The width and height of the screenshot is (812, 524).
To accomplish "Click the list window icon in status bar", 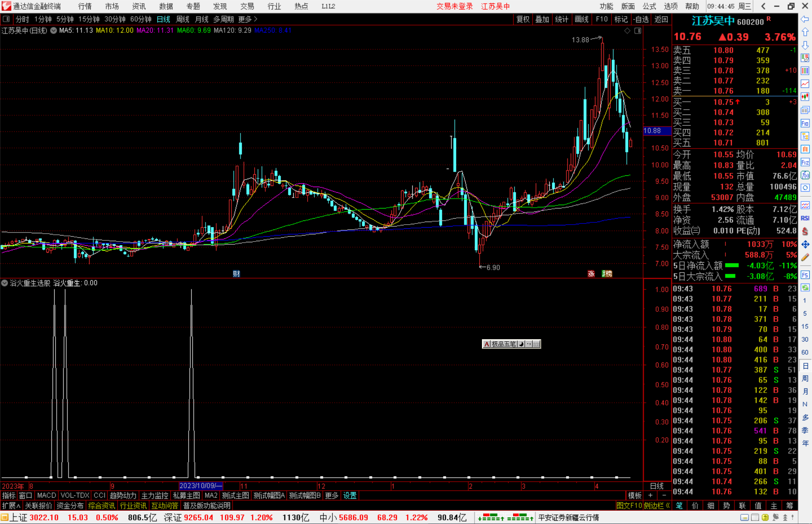I will (755, 518).
